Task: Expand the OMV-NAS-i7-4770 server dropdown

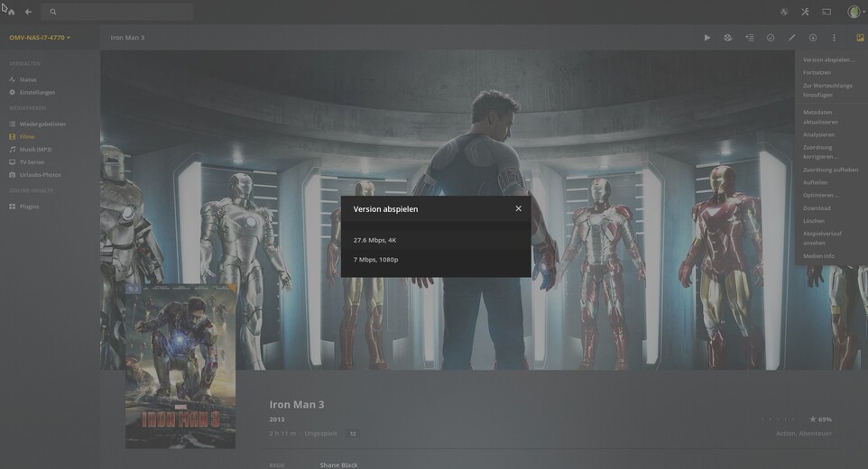Action: tap(40, 38)
